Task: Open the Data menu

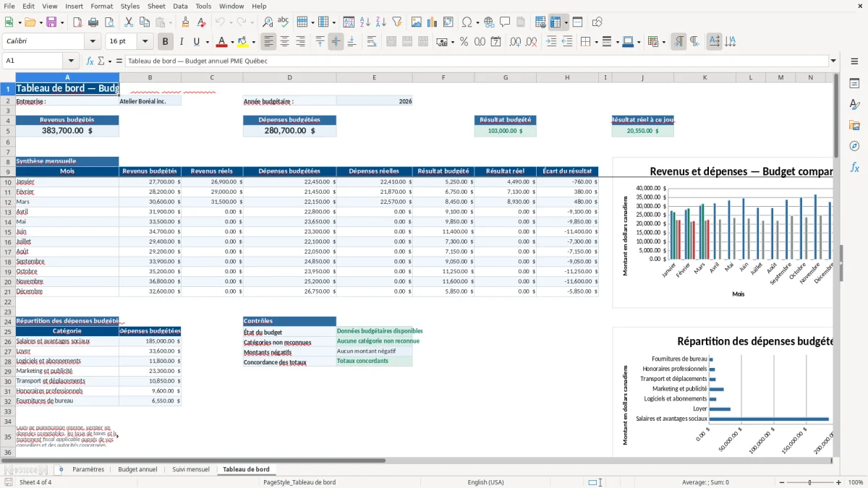Action: point(180,6)
